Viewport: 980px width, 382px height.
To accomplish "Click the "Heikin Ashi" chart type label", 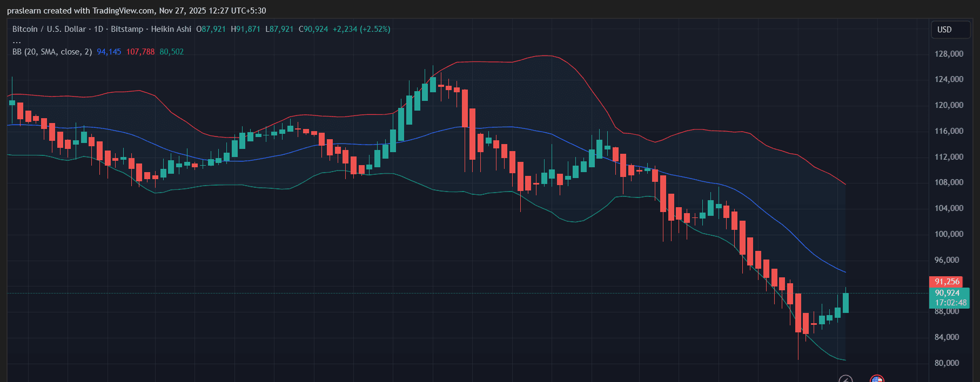I will [x=171, y=29].
